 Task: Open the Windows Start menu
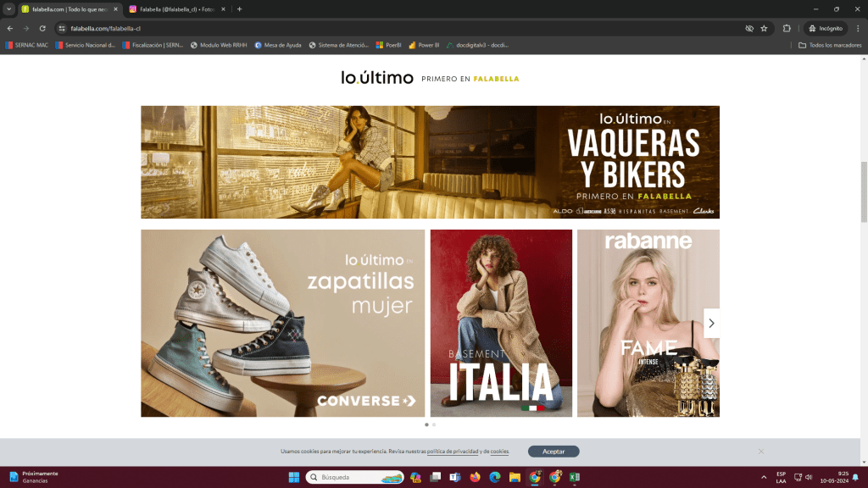tap(294, 477)
